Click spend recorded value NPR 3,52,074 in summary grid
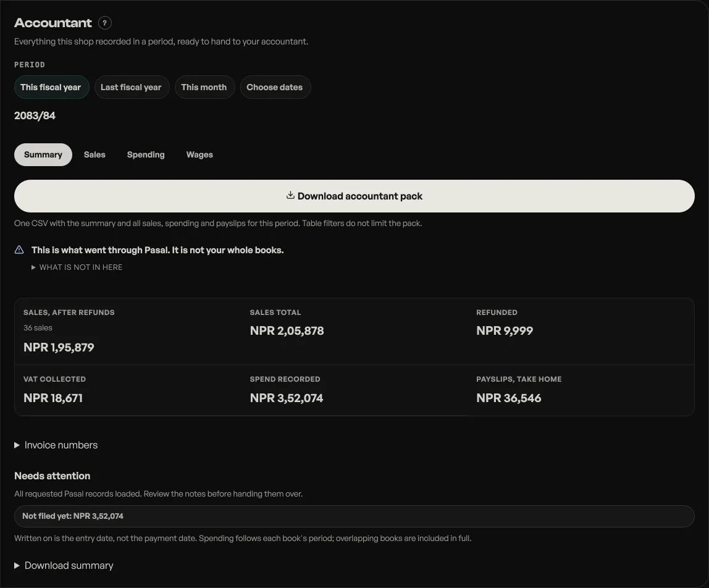Screen dimensions: 709x588 (286, 398)
